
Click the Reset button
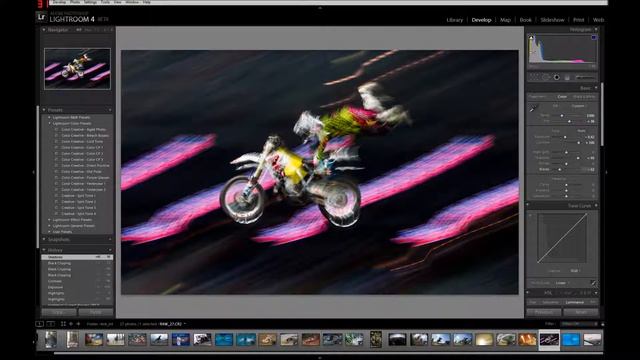click(581, 312)
